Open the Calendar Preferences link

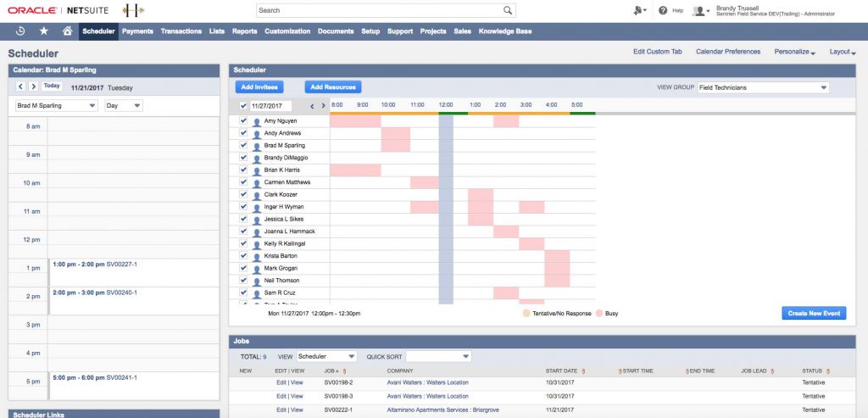728,52
